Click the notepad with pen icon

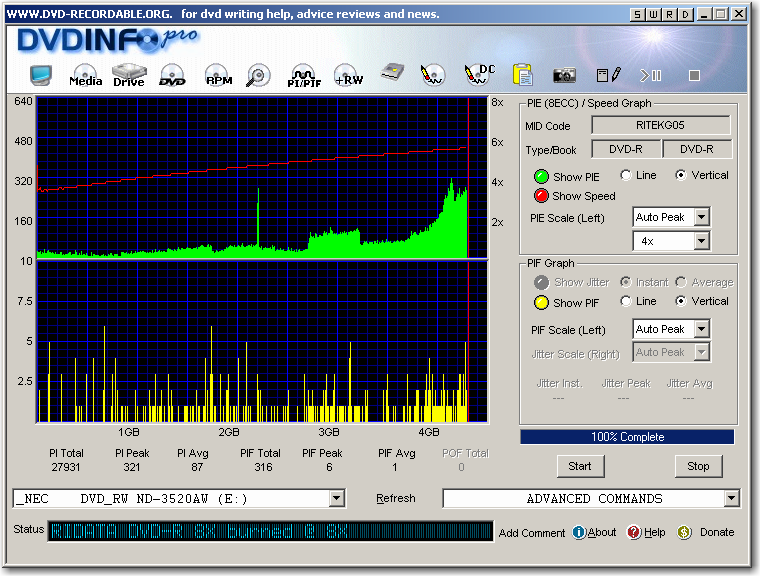pyautogui.click(x=608, y=75)
